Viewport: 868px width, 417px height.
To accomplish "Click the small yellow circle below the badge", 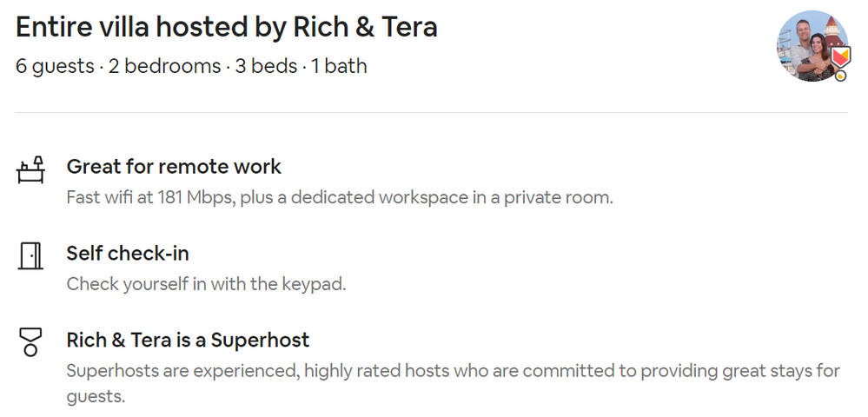I will click(840, 77).
